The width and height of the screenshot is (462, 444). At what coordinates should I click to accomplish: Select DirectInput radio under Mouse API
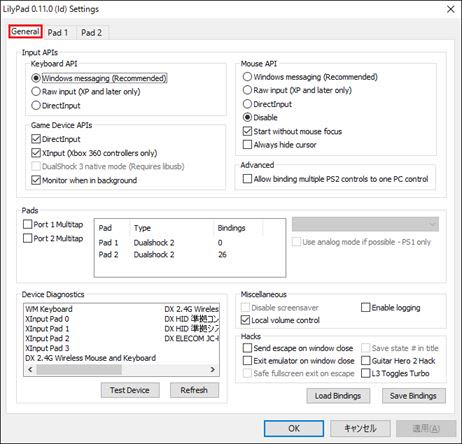click(267, 104)
